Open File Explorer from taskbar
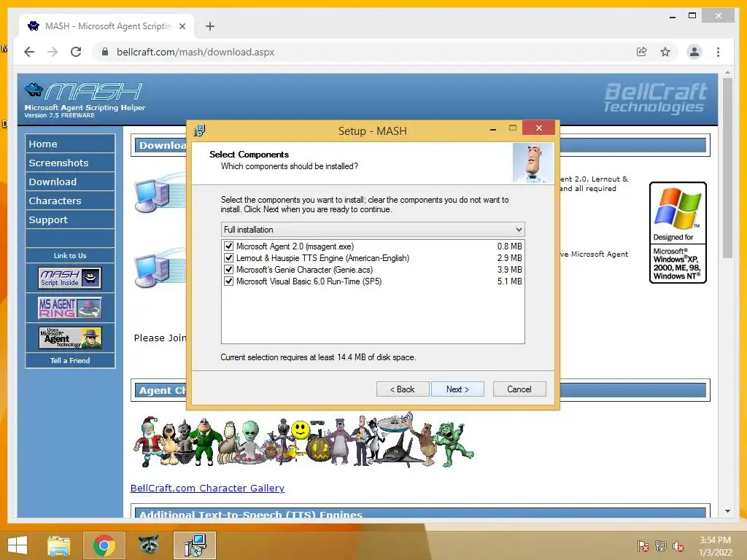Image resolution: width=747 pixels, height=560 pixels. (59, 545)
